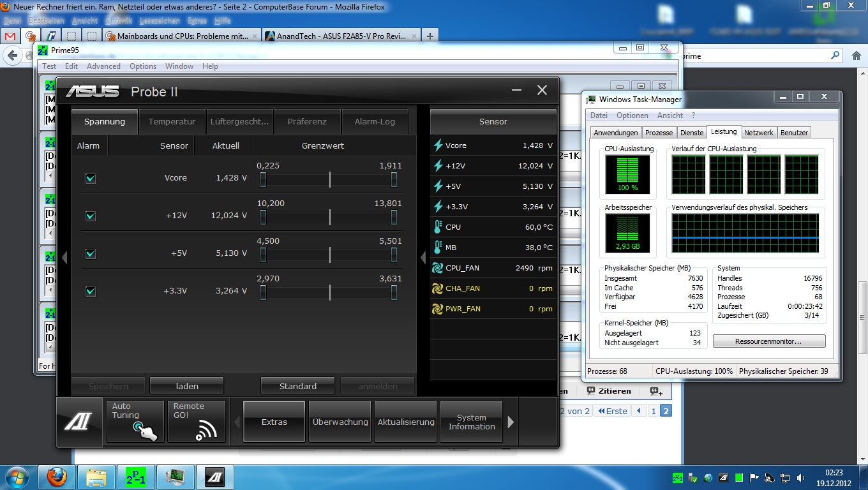Image resolution: width=868 pixels, height=490 pixels.
Task: Open Ressourcenmonitor... in Task Manager
Action: click(x=769, y=341)
